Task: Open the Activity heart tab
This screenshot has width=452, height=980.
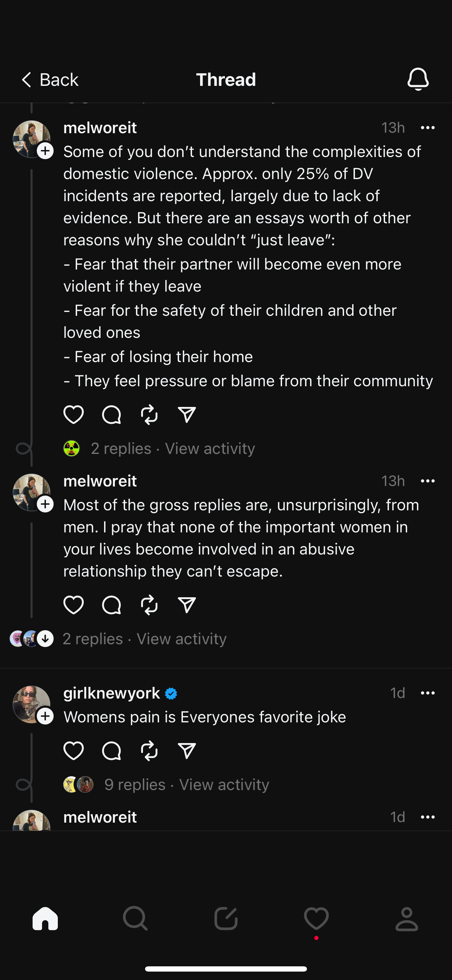Action: 316,919
